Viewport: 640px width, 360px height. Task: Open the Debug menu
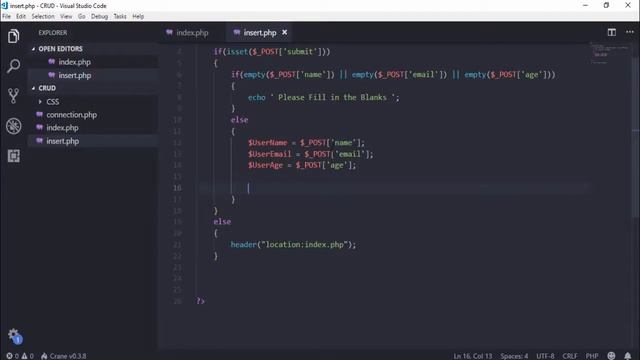click(x=99, y=16)
